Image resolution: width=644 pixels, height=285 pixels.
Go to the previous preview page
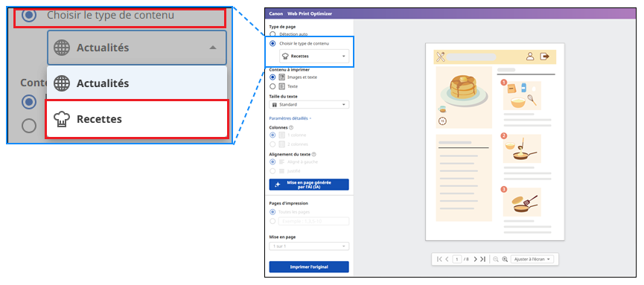pos(447,259)
